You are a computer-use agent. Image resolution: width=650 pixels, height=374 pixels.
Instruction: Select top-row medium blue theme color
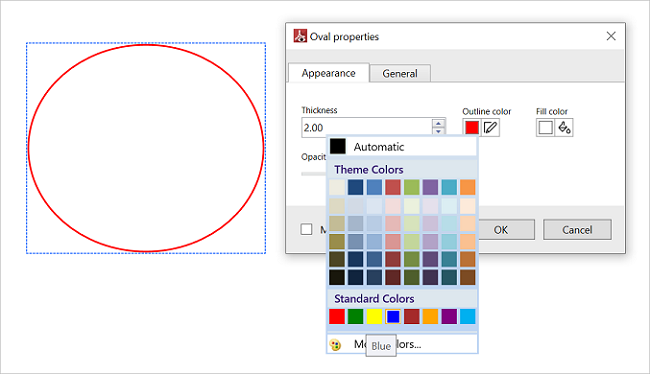[374, 187]
